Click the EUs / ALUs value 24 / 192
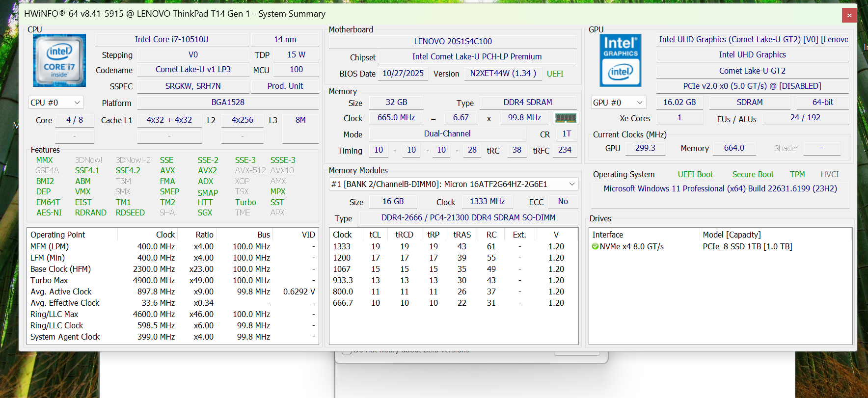 pyautogui.click(x=805, y=117)
